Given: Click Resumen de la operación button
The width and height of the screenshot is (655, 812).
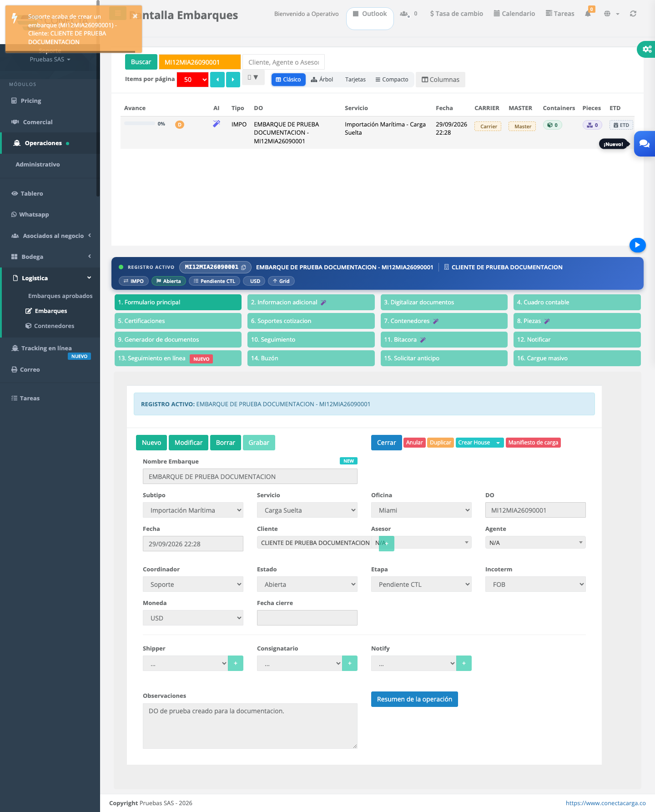Looking at the screenshot, I should click(x=414, y=699).
